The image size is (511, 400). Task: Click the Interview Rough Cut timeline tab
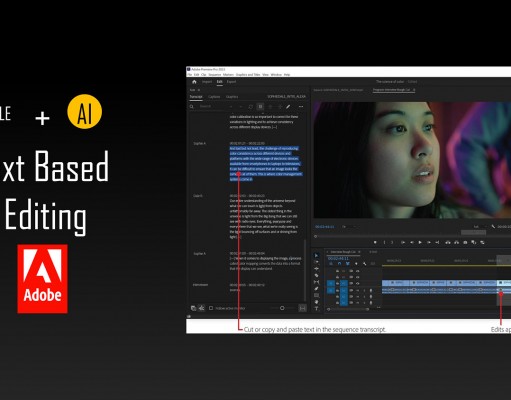click(343, 252)
